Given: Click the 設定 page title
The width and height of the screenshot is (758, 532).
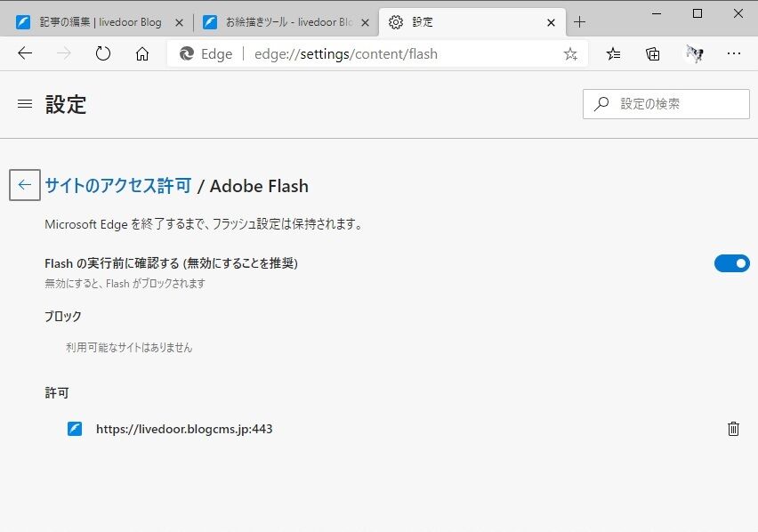Looking at the screenshot, I should [66, 104].
